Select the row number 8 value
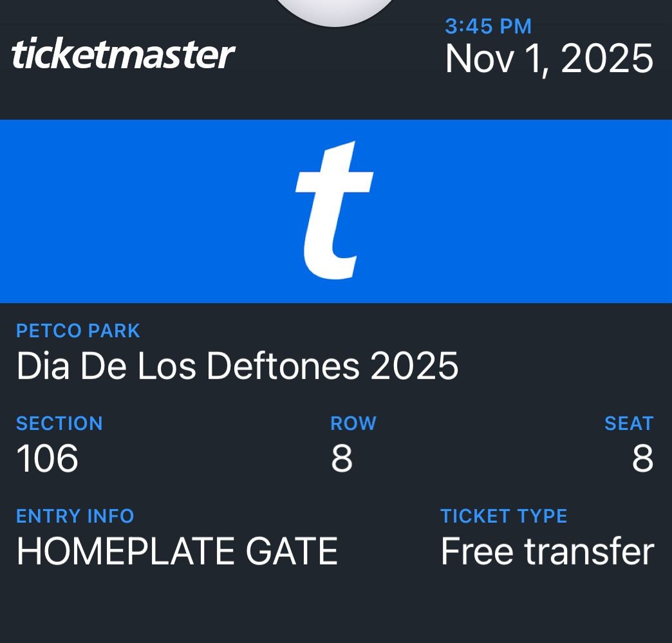Viewport: 672px width, 643px height. click(x=342, y=458)
